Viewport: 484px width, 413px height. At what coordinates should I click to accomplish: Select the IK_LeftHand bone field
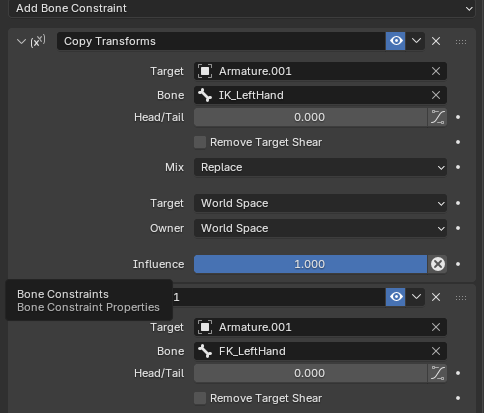click(320, 95)
